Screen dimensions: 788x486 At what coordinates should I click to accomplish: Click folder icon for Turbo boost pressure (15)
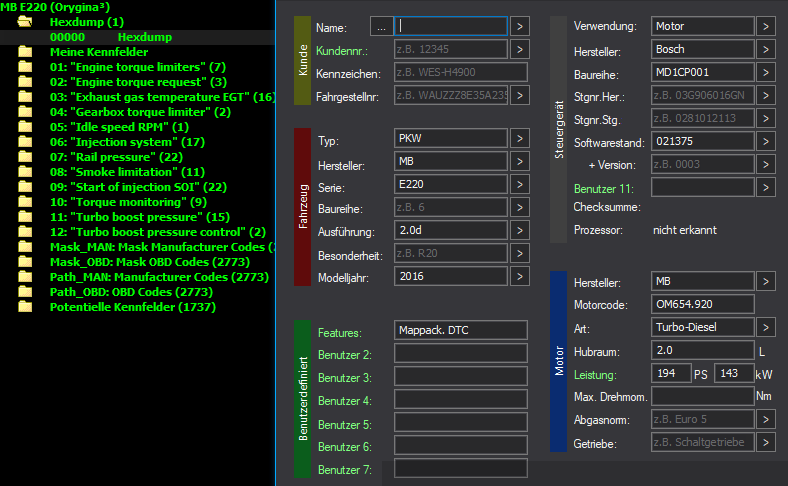point(25,217)
